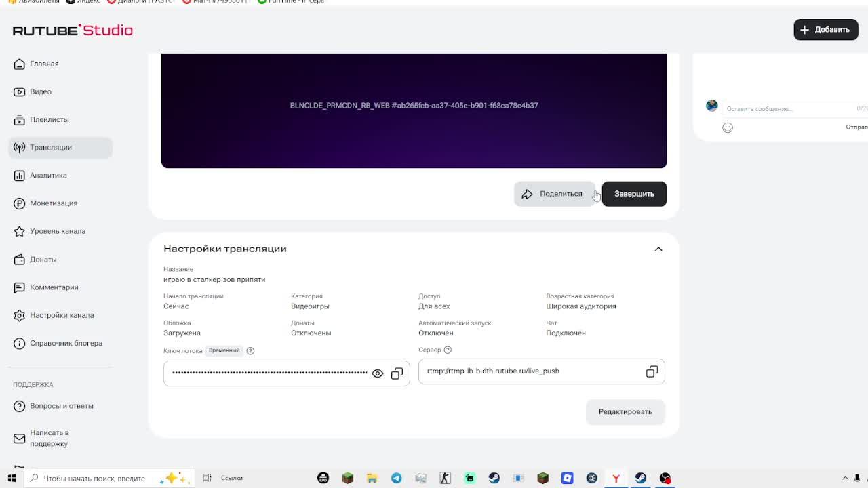
Task: Copy the RTMP server URL
Action: (x=652, y=371)
